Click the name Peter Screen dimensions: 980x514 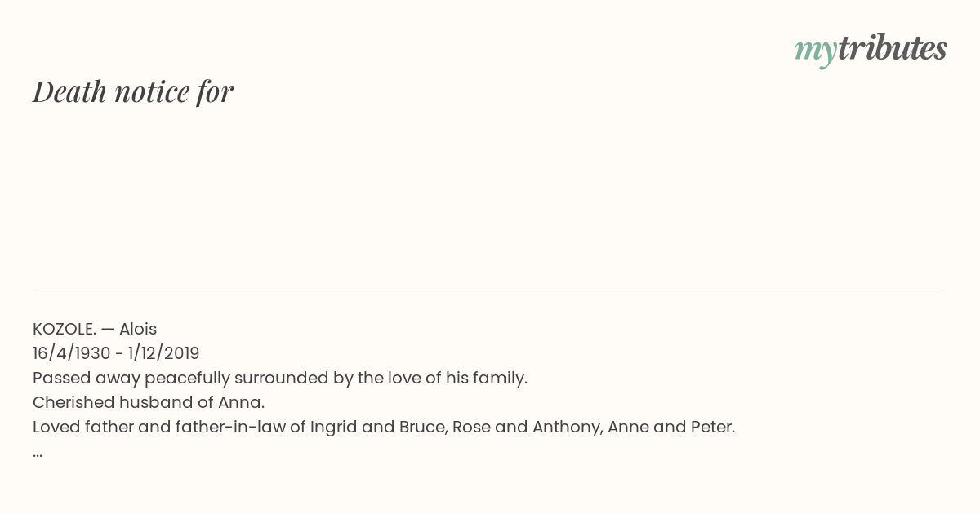point(714,427)
